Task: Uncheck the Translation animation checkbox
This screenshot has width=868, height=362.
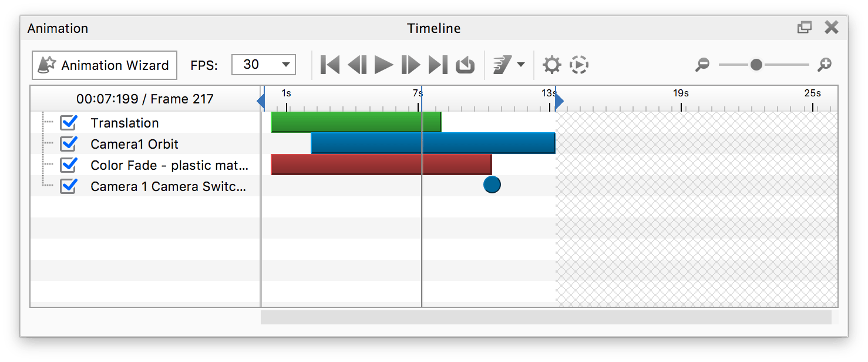Action: pos(69,123)
